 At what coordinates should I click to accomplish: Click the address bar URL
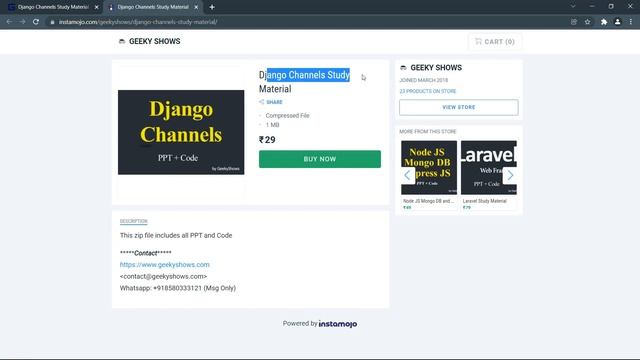[x=138, y=22]
